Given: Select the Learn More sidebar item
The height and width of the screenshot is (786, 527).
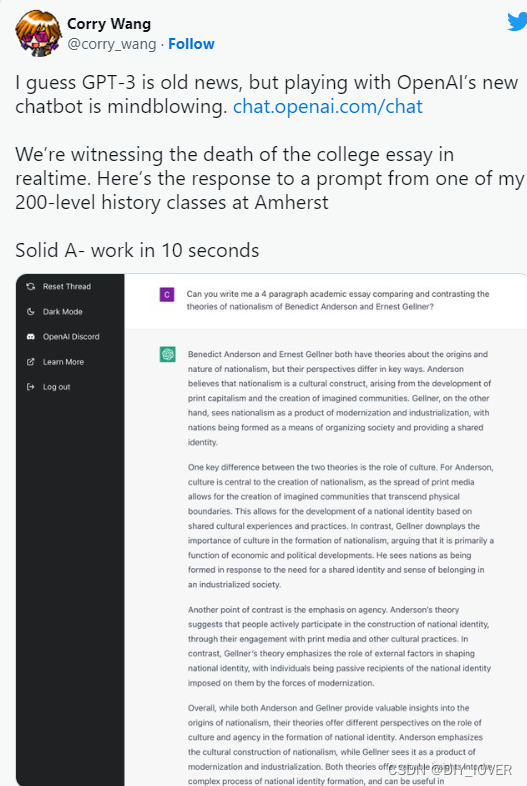Looking at the screenshot, I should coord(63,361).
